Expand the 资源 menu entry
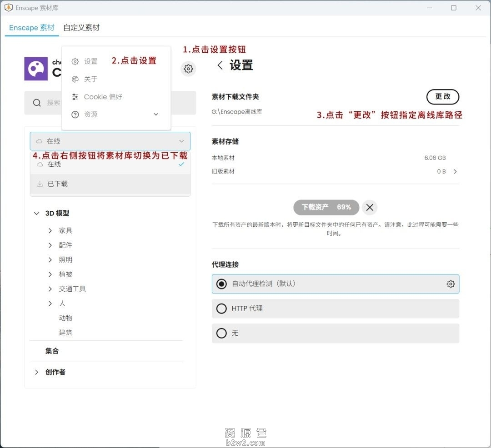Screen dimensions: 491x448 [156, 114]
